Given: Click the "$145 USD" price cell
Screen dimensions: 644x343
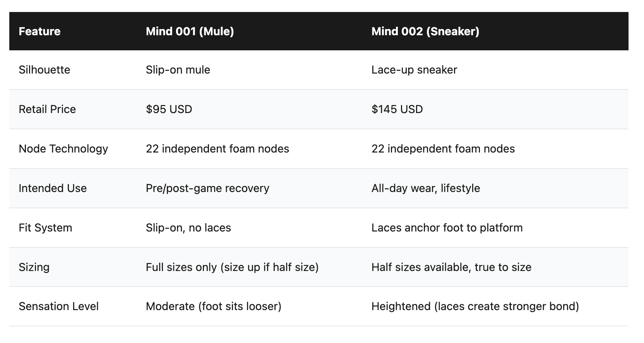Looking at the screenshot, I should (397, 109).
